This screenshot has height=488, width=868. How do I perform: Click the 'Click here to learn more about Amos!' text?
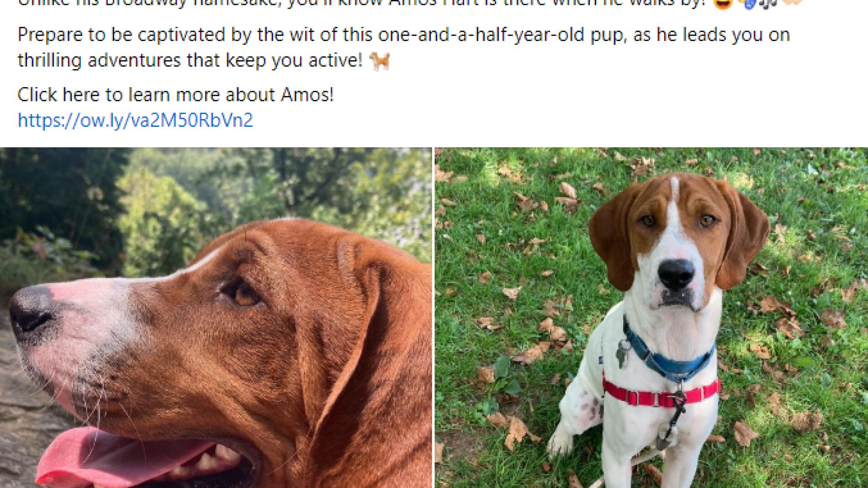point(175,94)
